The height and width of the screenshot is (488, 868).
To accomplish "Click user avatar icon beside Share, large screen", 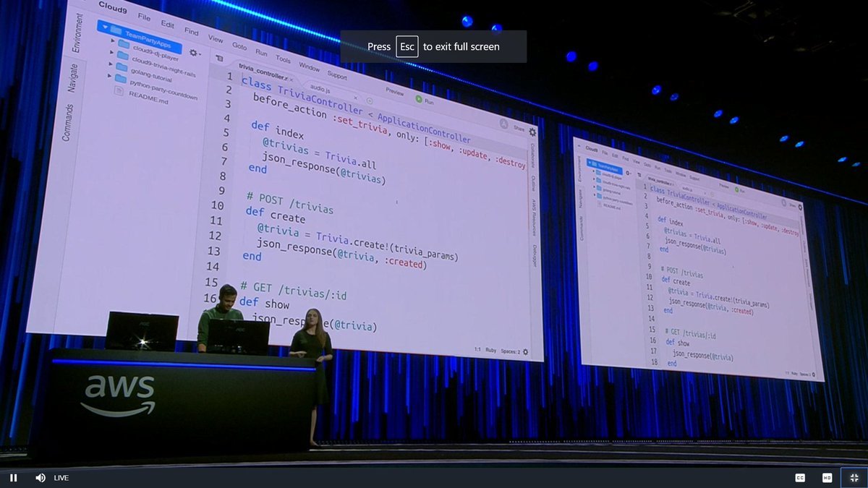I will coord(503,124).
